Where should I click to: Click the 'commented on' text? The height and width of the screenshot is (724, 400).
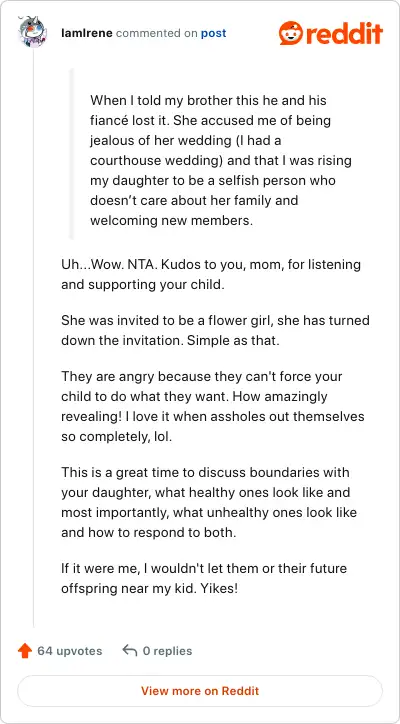tap(157, 33)
